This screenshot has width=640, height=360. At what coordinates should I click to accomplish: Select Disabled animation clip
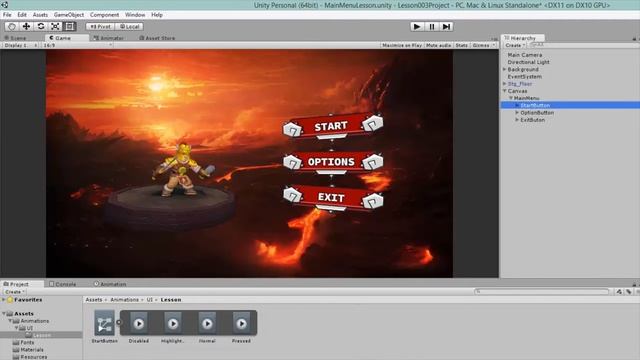139,327
